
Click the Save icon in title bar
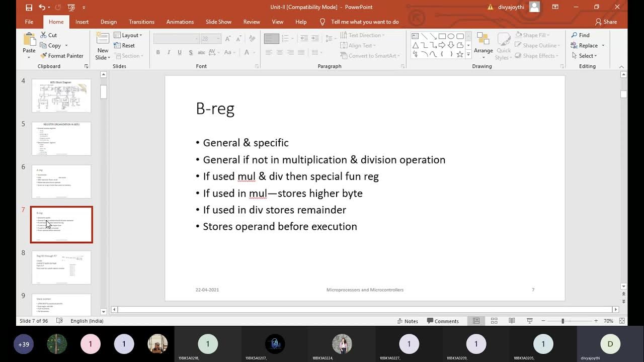pos(29,7)
